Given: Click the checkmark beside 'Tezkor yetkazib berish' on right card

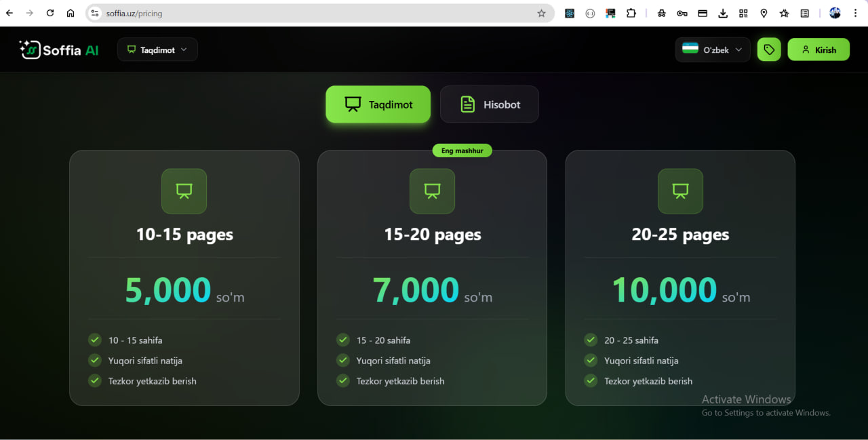Looking at the screenshot, I should (x=591, y=381).
